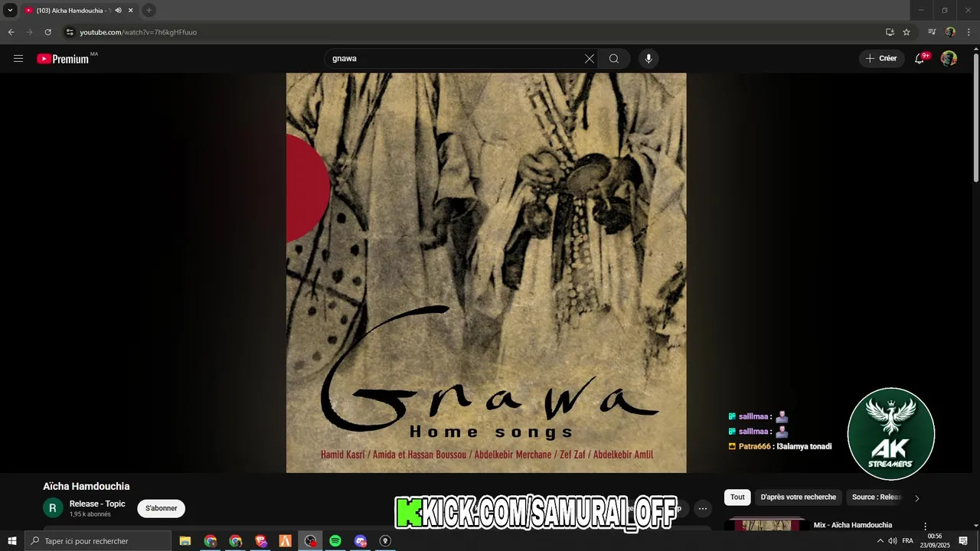Viewport: 980px width, 551px height.
Task: Open the Créer button
Action: 881,58
